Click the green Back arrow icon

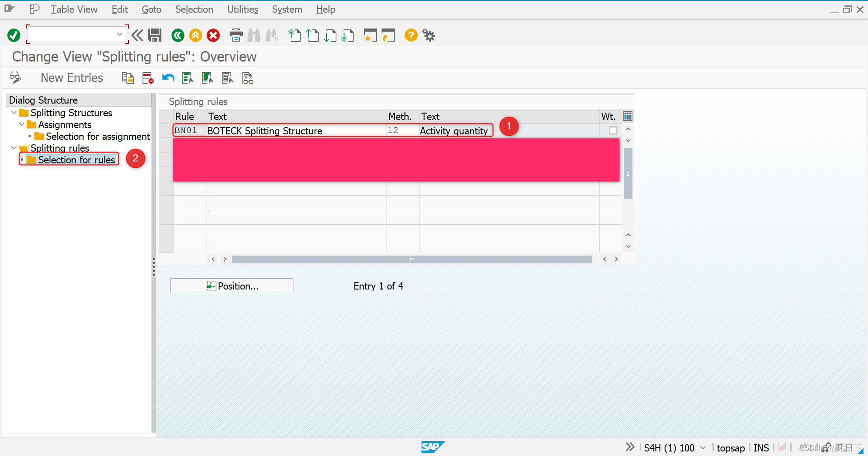[x=178, y=35]
